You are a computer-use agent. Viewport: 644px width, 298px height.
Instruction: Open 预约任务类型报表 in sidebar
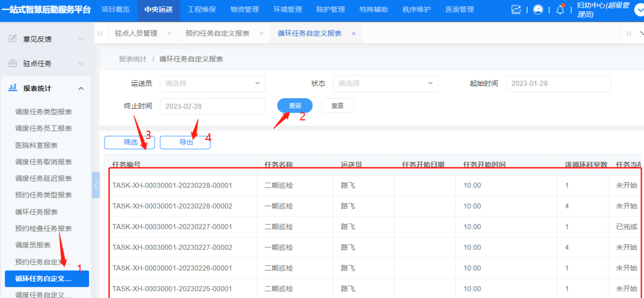point(43,195)
